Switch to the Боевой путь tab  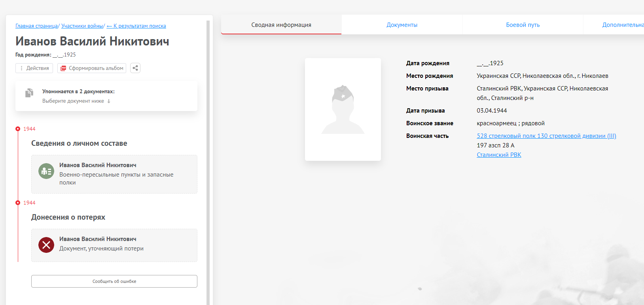pyautogui.click(x=523, y=25)
